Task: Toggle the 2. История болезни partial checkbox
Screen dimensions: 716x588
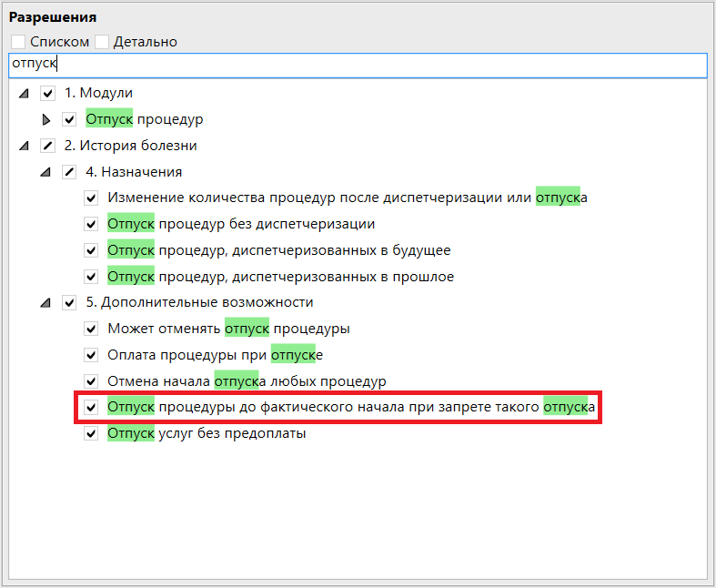Action: tap(48, 146)
